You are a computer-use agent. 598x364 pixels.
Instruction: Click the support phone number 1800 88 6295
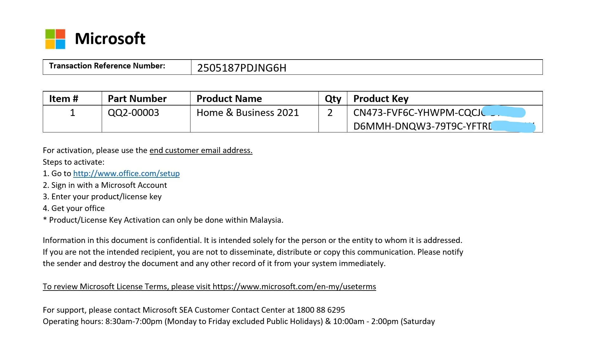coord(320,310)
